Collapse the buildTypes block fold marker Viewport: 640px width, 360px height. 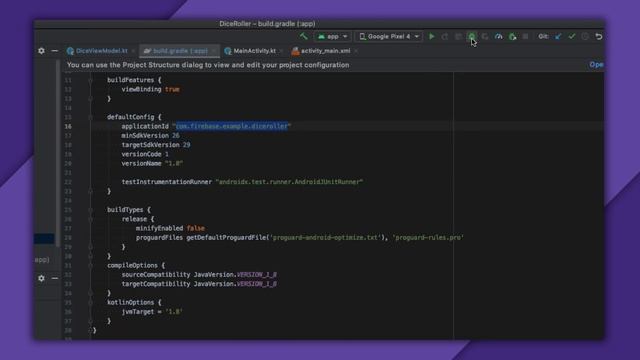tap(90, 210)
